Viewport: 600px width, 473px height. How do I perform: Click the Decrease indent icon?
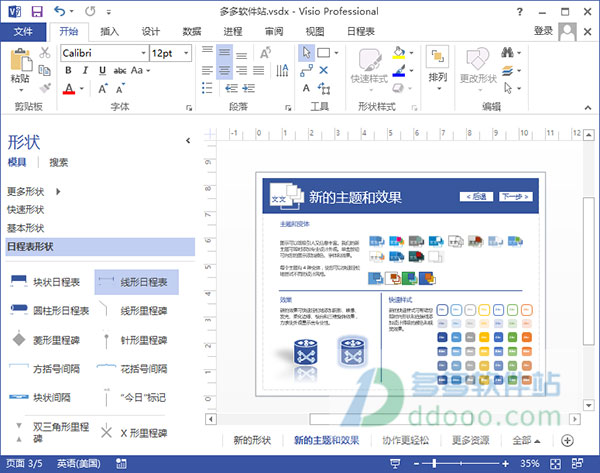pos(231,88)
